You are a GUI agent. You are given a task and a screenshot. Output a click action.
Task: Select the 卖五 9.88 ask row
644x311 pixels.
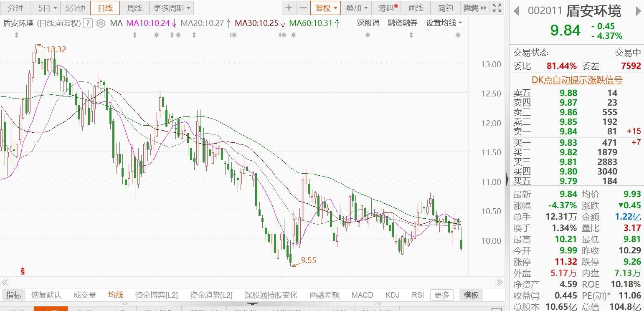pos(577,93)
